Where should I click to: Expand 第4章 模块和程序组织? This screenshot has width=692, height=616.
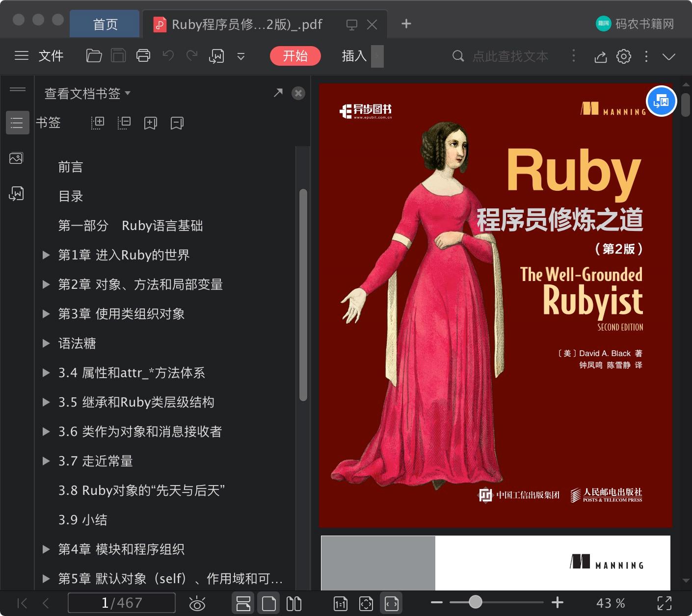click(46, 549)
